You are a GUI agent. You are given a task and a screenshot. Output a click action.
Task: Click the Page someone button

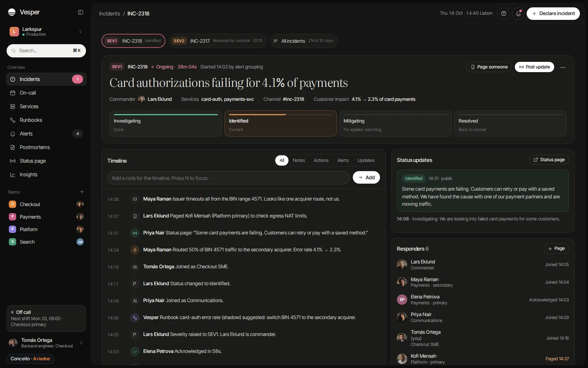coord(489,67)
